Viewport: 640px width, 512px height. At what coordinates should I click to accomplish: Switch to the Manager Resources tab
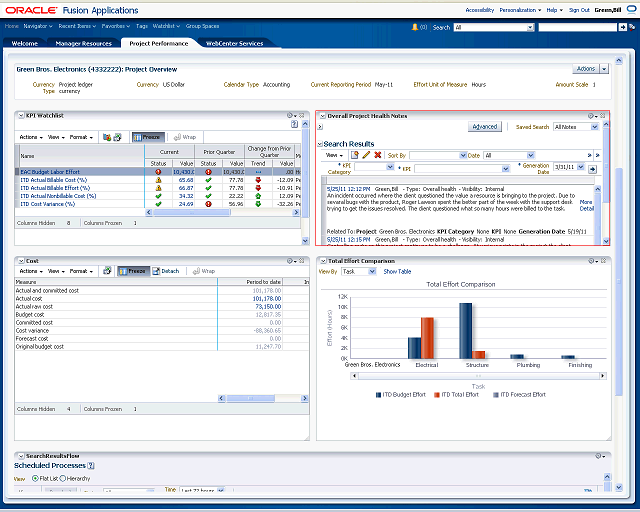click(82, 44)
